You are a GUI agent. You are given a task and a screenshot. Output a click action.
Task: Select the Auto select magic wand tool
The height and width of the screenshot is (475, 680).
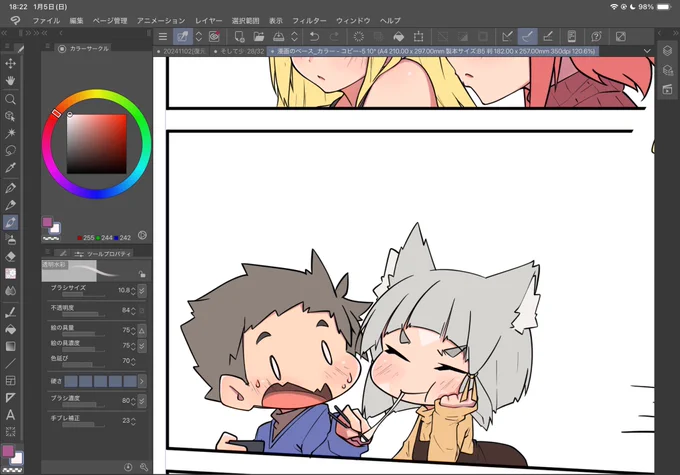point(10,133)
